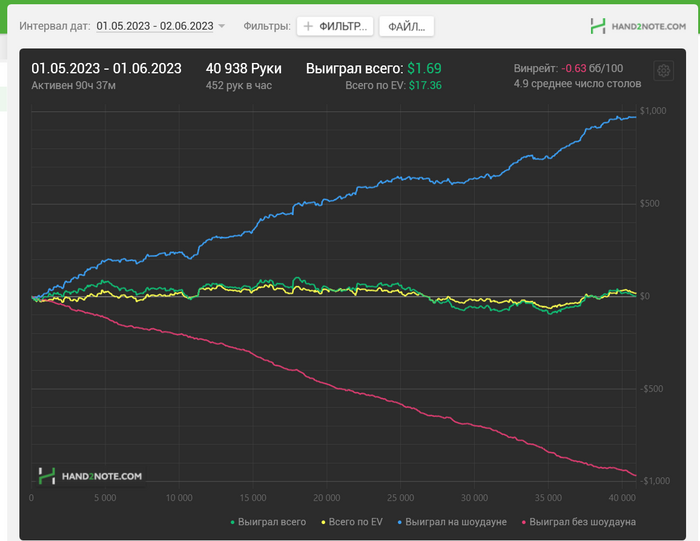
Task: Click the 15 000 x-axis label
Action: point(253,498)
